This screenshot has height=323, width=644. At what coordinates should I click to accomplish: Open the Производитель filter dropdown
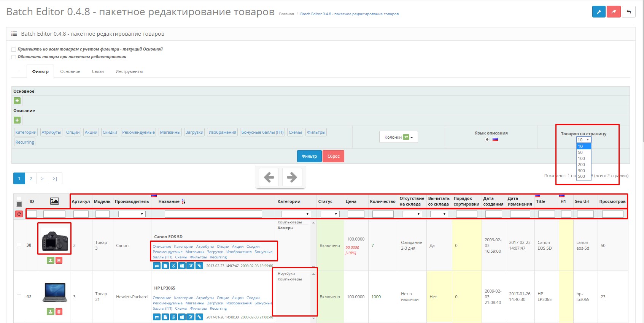(132, 214)
